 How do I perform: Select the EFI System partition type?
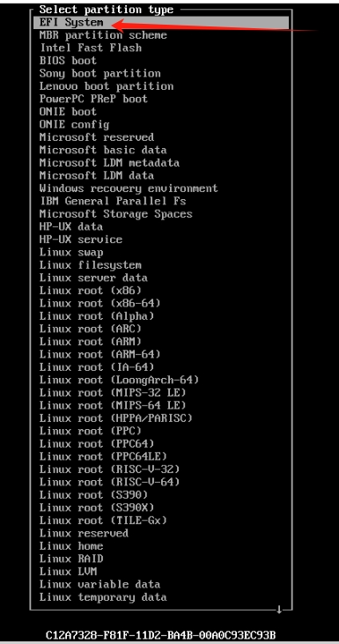(x=161, y=23)
